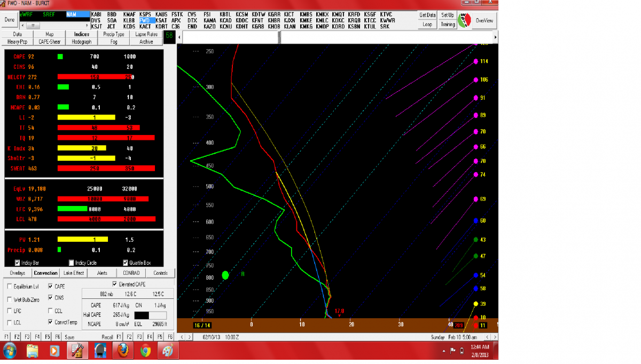Open the Heavy Pcp tab
The image size is (641, 364).
(18, 42)
